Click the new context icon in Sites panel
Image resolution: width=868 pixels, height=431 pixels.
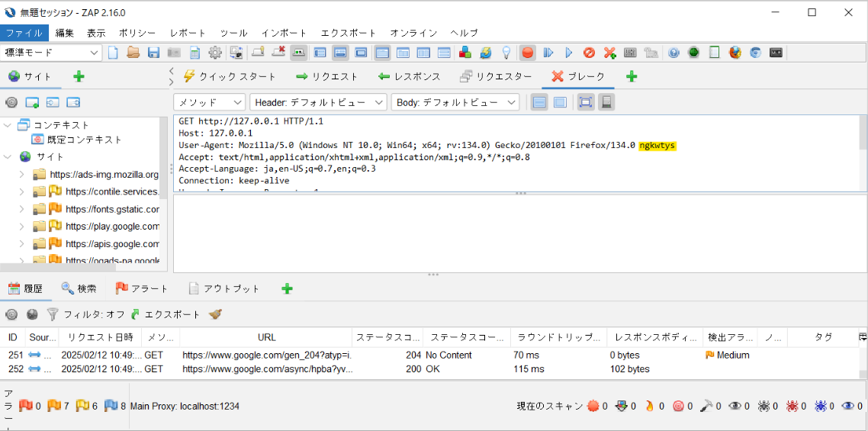point(32,102)
